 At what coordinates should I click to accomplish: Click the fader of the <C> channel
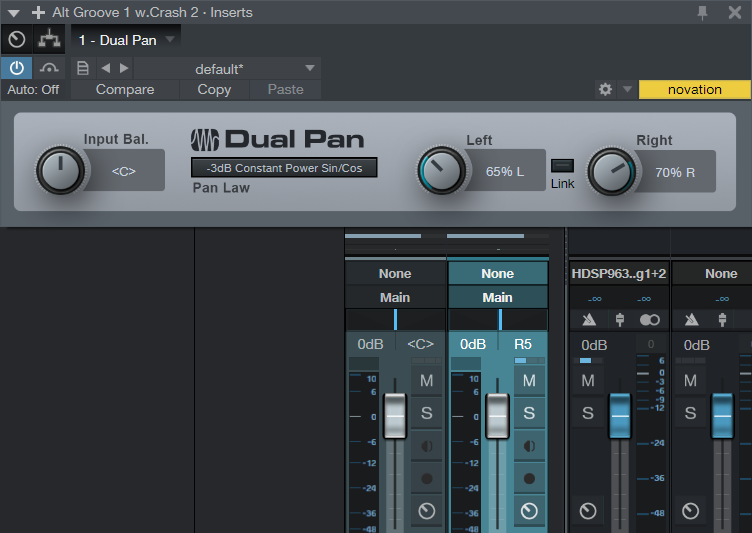coord(395,416)
